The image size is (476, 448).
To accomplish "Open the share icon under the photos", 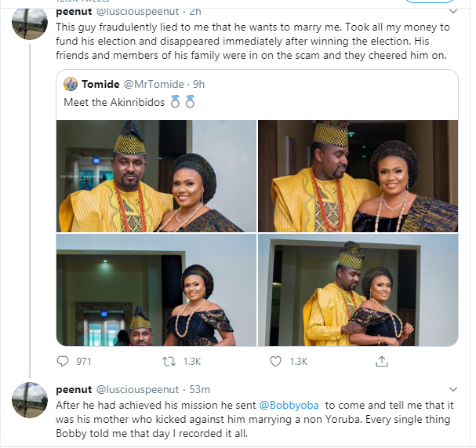I will (382, 362).
